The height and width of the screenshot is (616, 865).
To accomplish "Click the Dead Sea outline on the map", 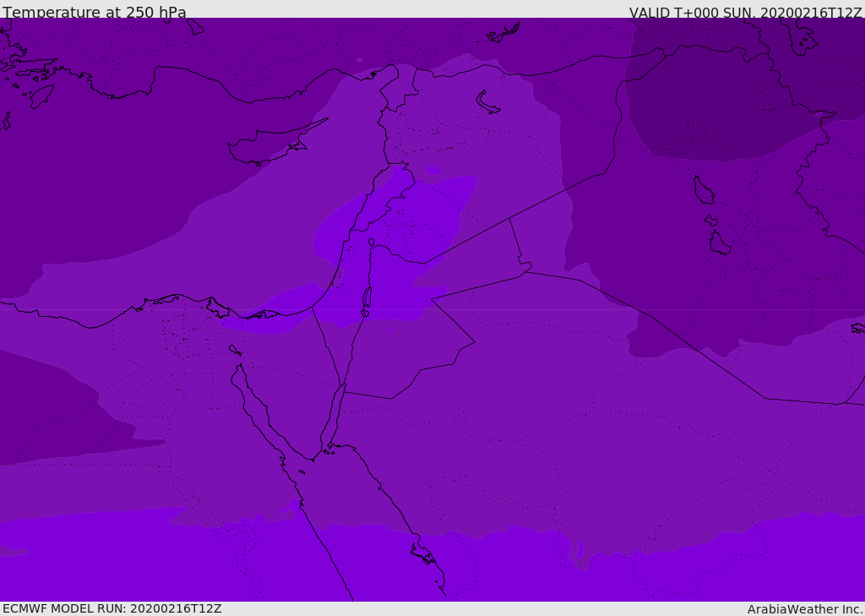I will tap(367, 298).
